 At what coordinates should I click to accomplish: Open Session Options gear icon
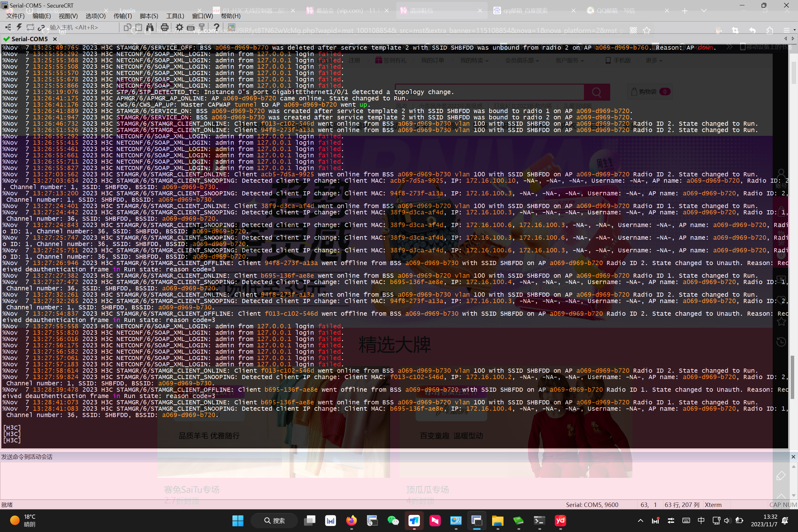pos(179,27)
